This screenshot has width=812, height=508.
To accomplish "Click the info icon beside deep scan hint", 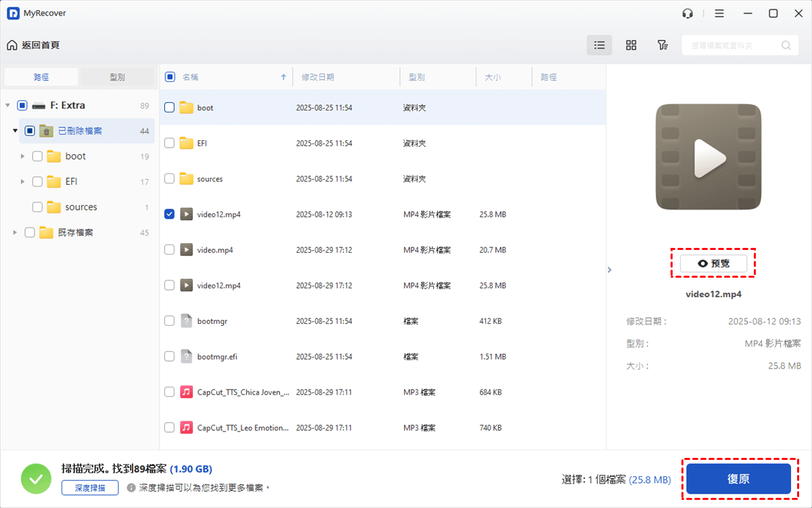I will pyautogui.click(x=131, y=488).
